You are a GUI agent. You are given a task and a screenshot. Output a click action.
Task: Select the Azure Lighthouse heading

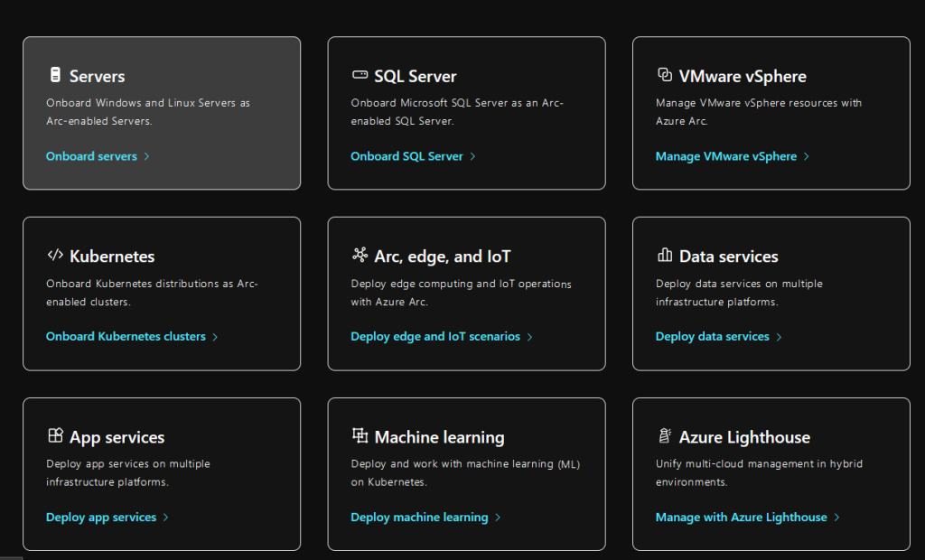pyautogui.click(x=744, y=437)
